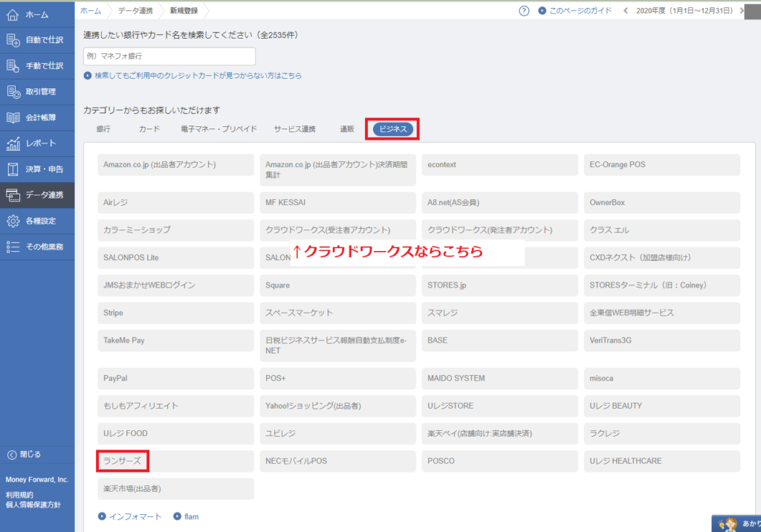The height and width of the screenshot is (532, 761).
Task: Choose the EC-Orange POS service
Action: tap(662, 165)
